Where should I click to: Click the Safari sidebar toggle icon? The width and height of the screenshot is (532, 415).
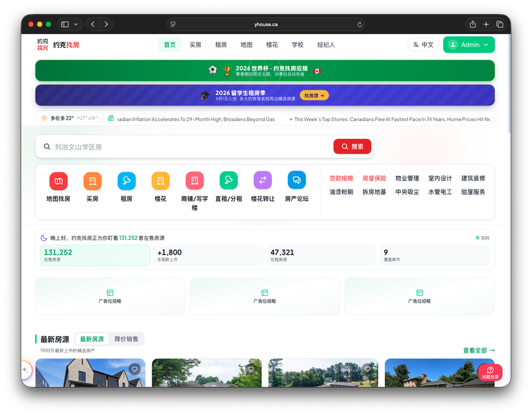(65, 25)
